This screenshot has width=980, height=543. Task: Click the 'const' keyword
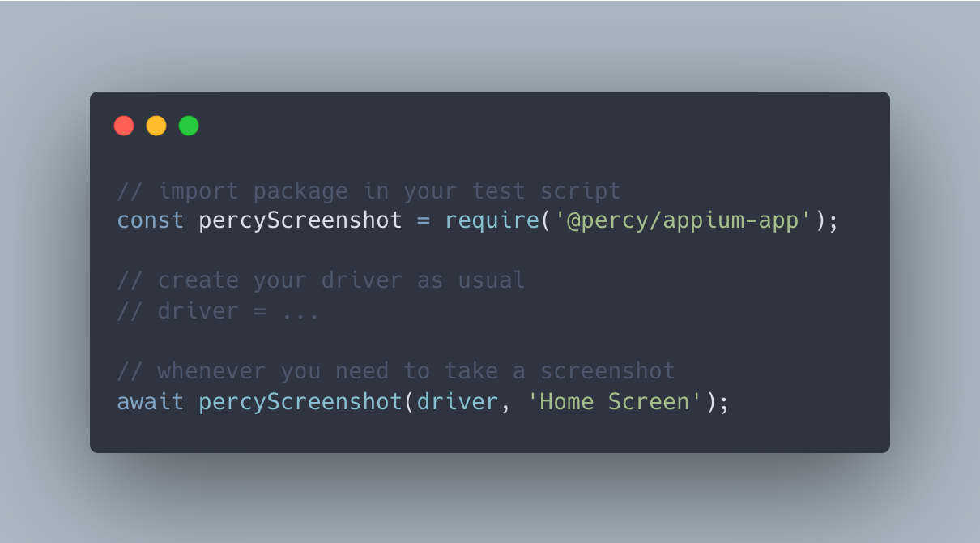click(x=151, y=220)
